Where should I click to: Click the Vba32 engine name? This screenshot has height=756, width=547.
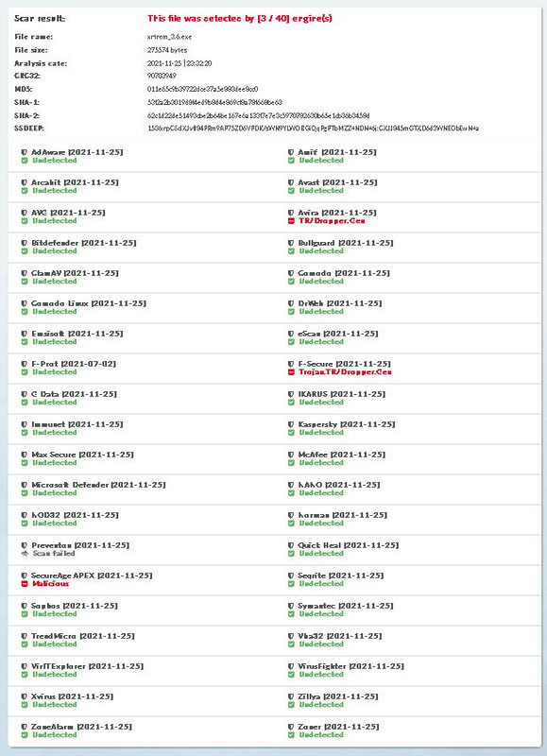[x=311, y=636]
